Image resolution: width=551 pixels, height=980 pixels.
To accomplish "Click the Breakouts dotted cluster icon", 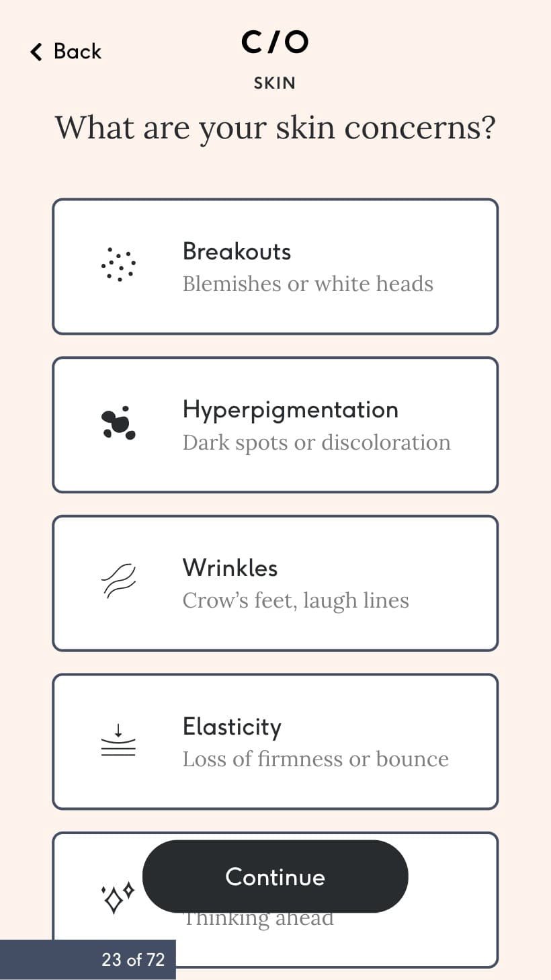I will point(118,265).
